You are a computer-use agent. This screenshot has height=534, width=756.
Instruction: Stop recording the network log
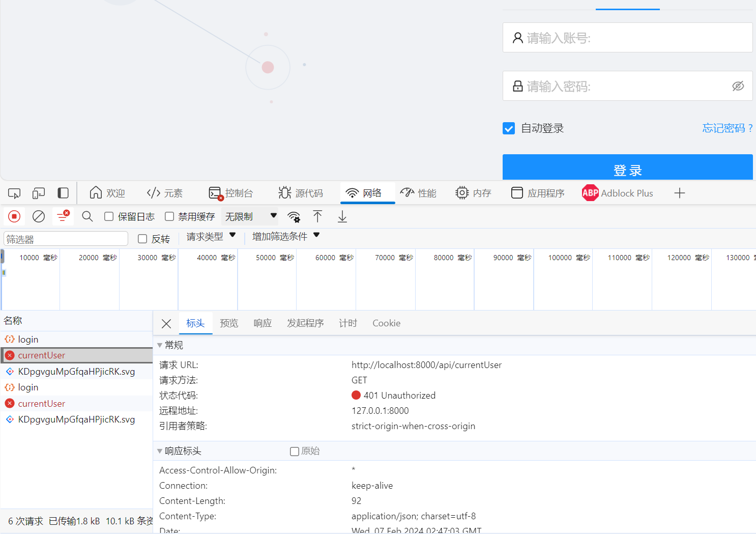[x=14, y=216]
